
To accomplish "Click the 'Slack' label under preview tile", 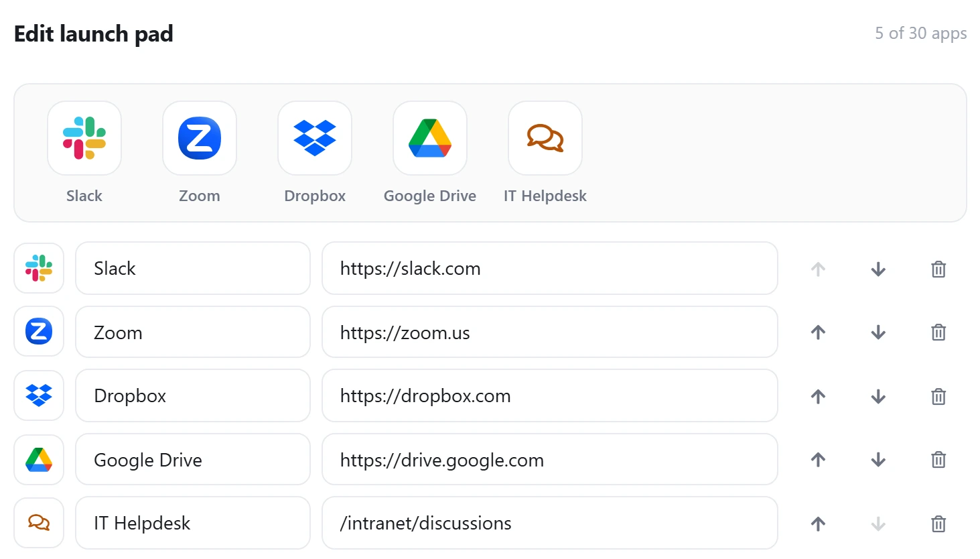I will tap(84, 196).
